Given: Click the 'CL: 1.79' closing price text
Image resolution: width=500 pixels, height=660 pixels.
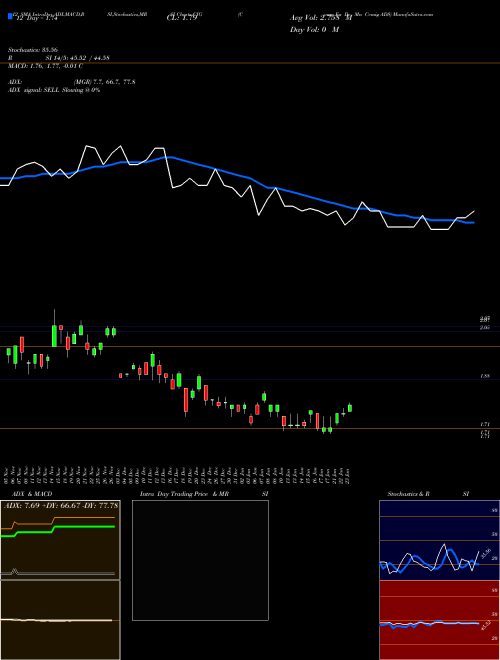Looking at the screenshot, I should (182, 19).
